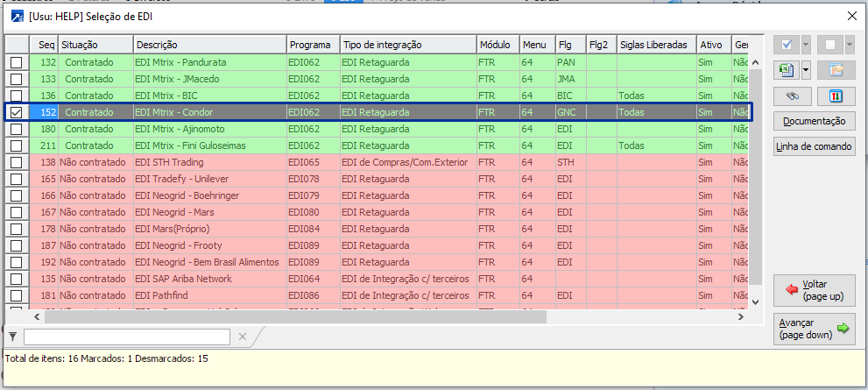
Task: Sort by the Programa column header
Action: click(314, 45)
